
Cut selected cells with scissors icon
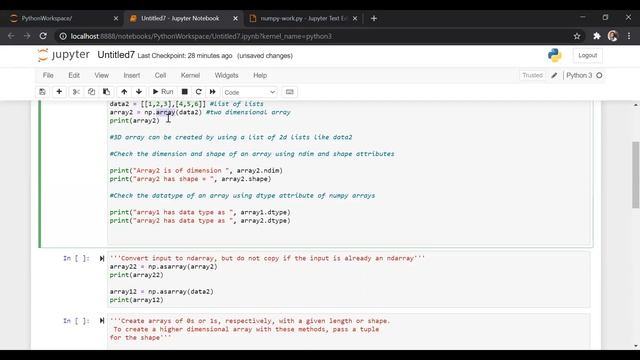tap(76, 92)
